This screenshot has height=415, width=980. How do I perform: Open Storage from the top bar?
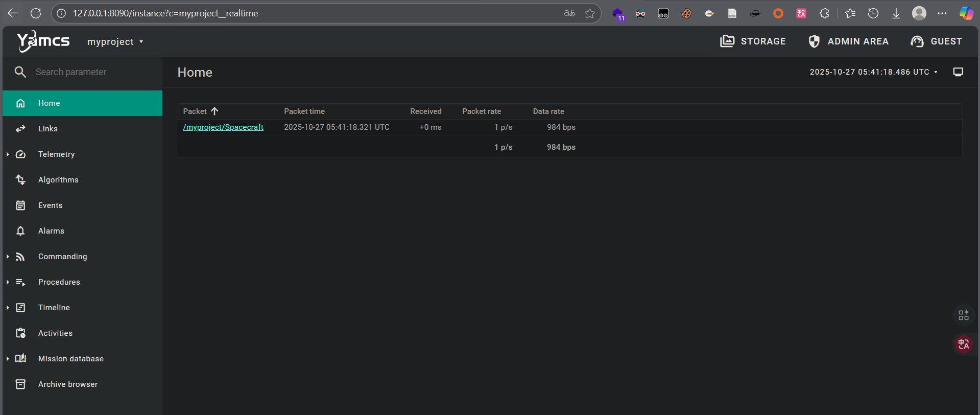pos(753,41)
